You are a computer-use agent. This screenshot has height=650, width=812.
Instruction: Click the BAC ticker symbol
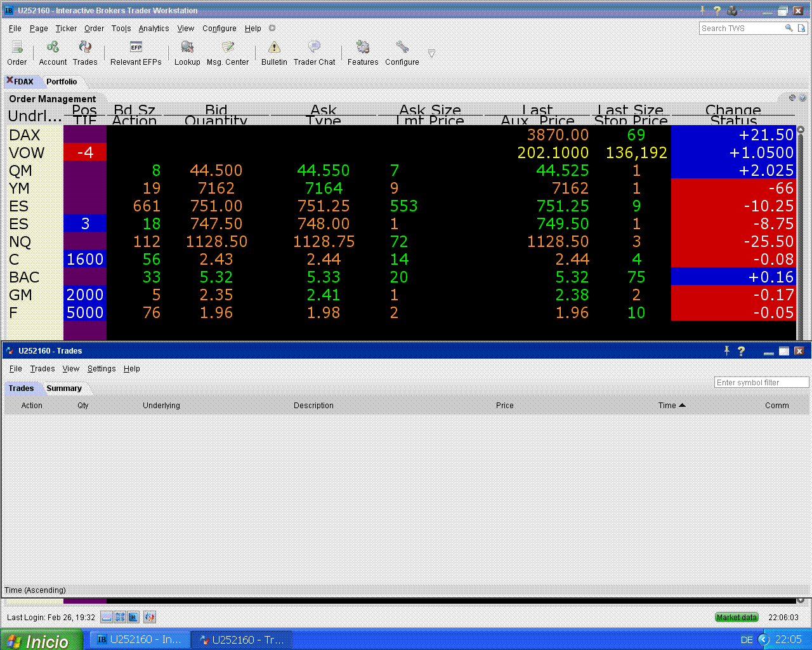click(x=24, y=277)
